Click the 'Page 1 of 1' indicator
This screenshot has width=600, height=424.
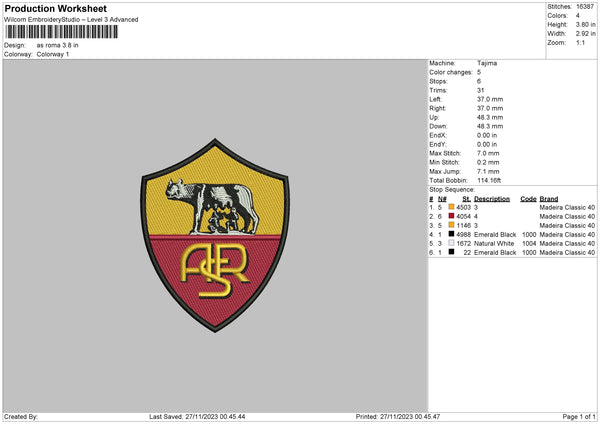pyautogui.click(x=579, y=416)
